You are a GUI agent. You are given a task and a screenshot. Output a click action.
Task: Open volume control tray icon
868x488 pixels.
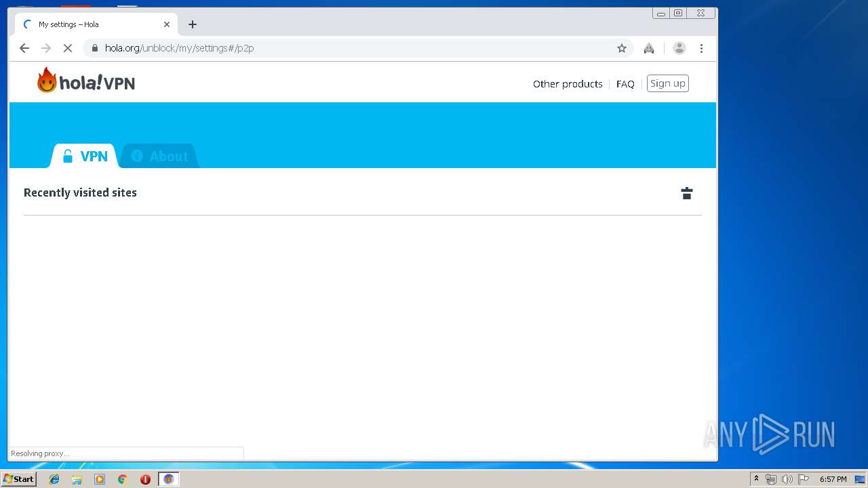pos(787,479)
